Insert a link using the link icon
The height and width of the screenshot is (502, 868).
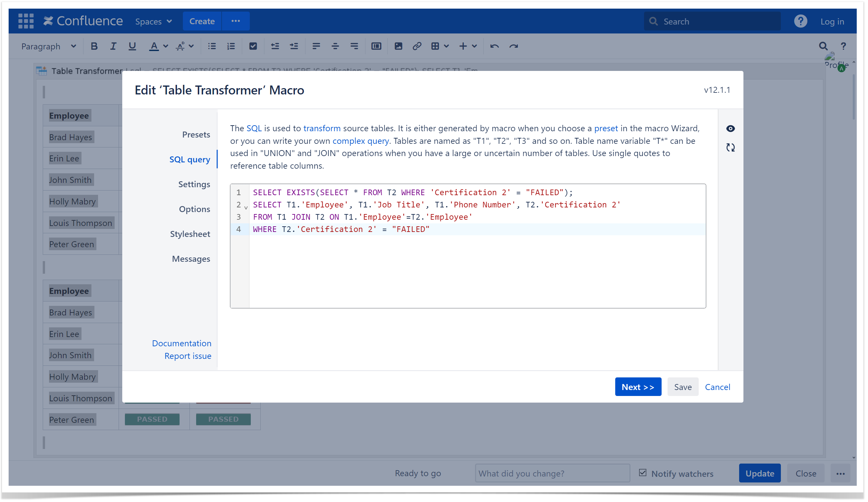click(x=417, y=46)
